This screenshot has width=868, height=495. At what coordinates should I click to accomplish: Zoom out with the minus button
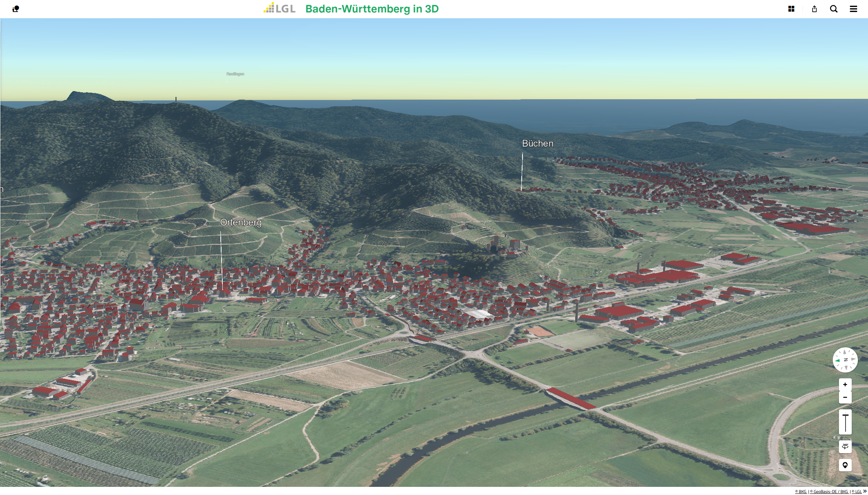[x=845, y=397]
